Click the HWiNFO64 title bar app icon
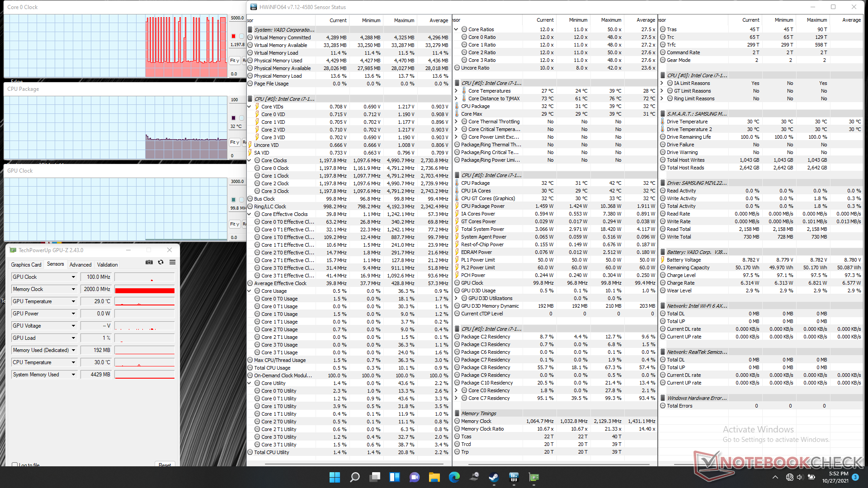The width and height of the screenshot is (868, 488). [254, 7]
